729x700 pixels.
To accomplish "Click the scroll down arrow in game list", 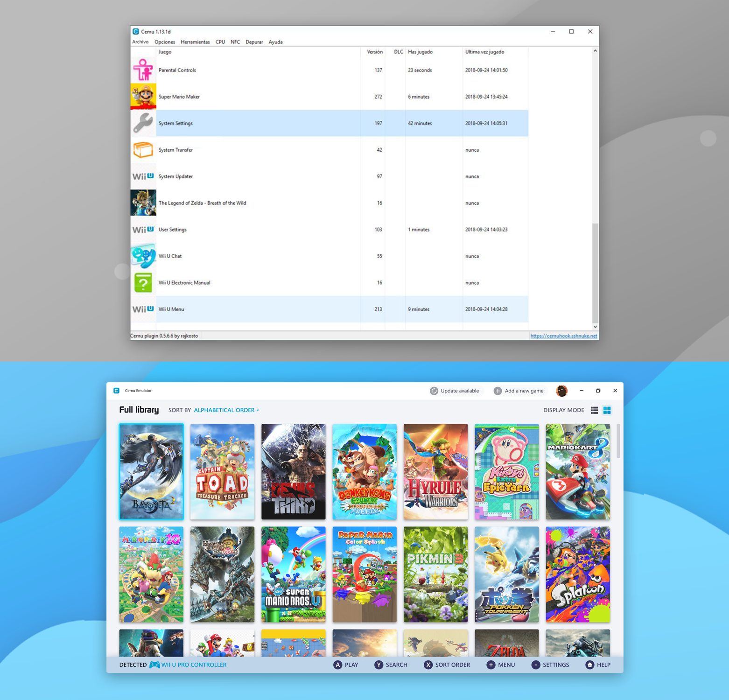I will click(595, 327).
